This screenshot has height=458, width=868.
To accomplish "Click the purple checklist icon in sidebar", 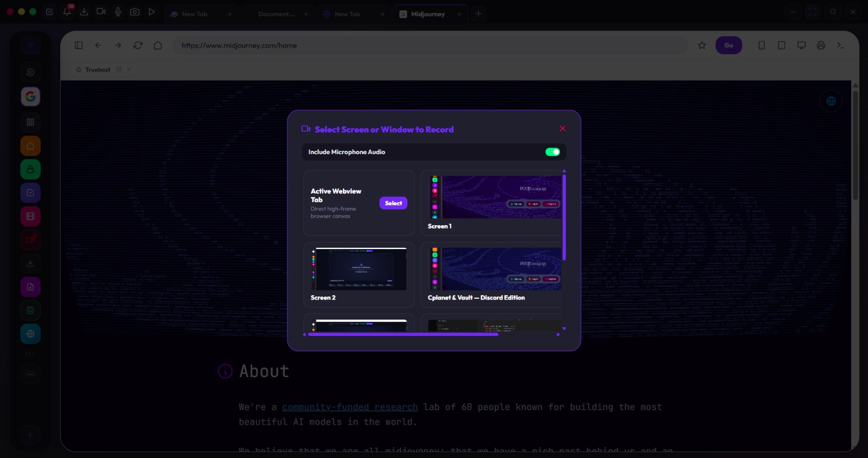I will pos(30,193).
